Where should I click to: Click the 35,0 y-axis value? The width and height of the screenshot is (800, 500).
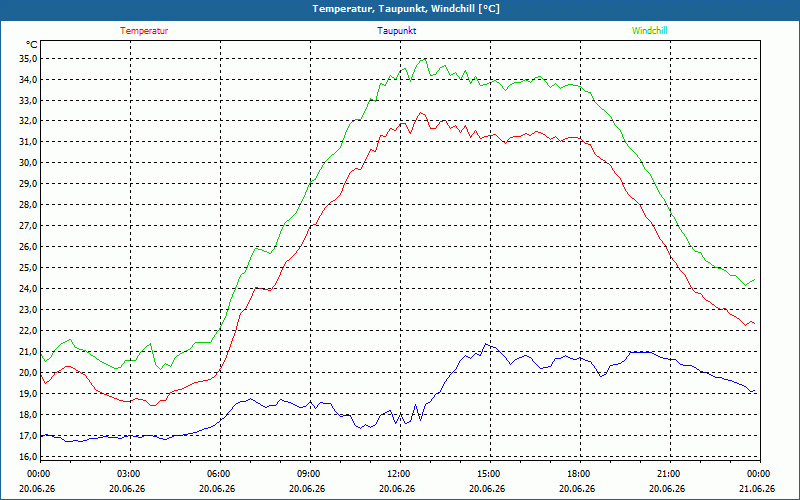(28, 59)
